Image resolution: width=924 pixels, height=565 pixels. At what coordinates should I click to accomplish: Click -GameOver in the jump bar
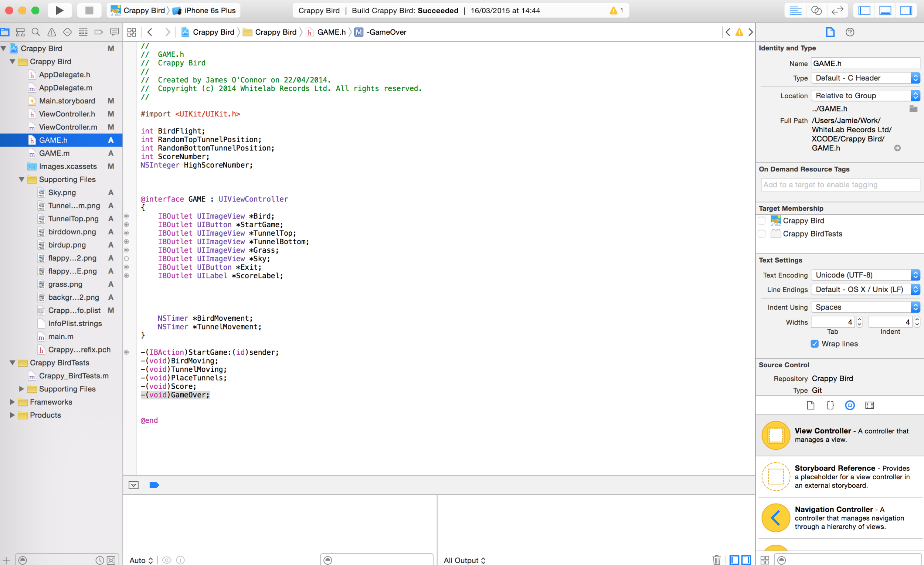coord(381,32)
